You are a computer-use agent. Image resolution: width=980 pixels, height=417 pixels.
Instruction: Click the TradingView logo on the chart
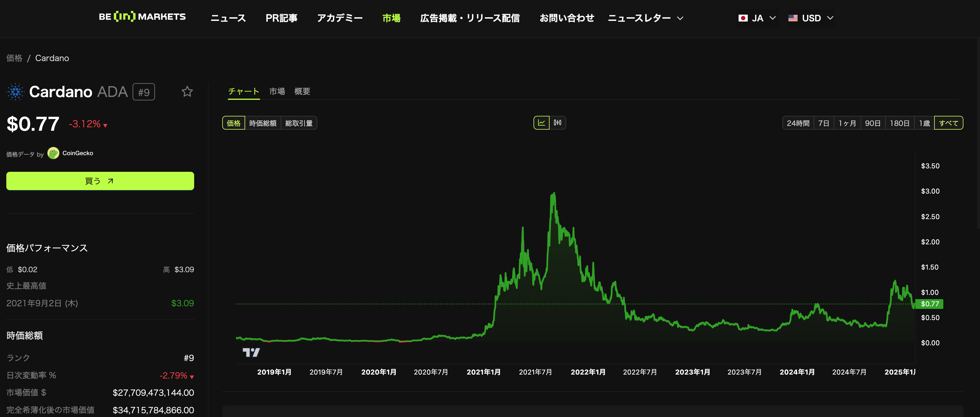(x=251, y=352)
